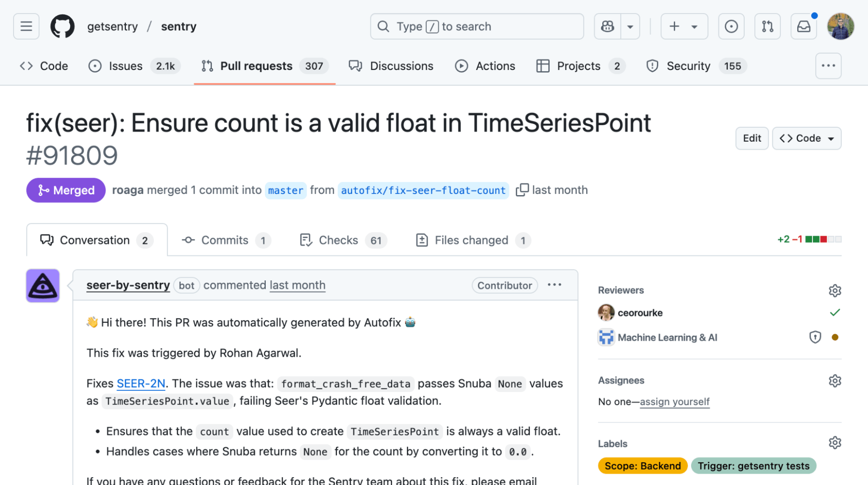Click your profile avatar

tap(841, 26)
